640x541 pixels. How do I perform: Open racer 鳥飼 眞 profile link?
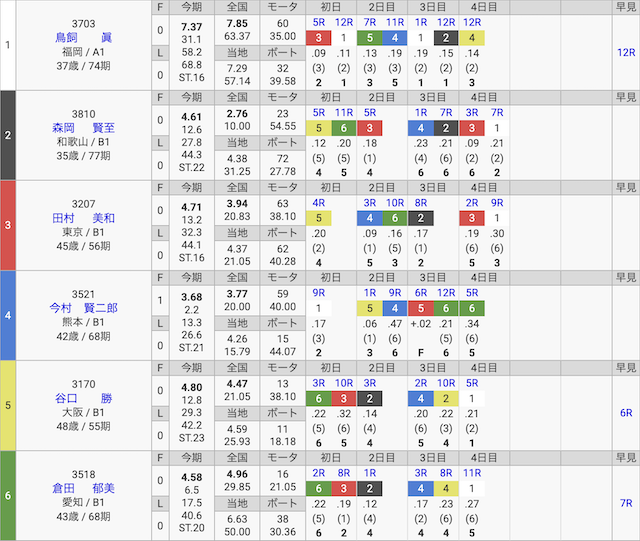pos(84,37)
